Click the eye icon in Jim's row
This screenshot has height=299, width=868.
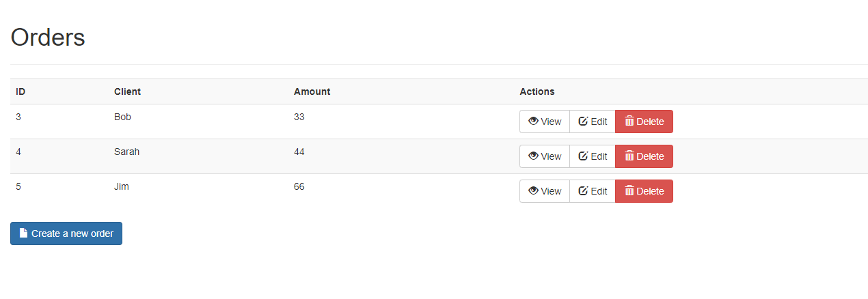[x=533, y=191]
